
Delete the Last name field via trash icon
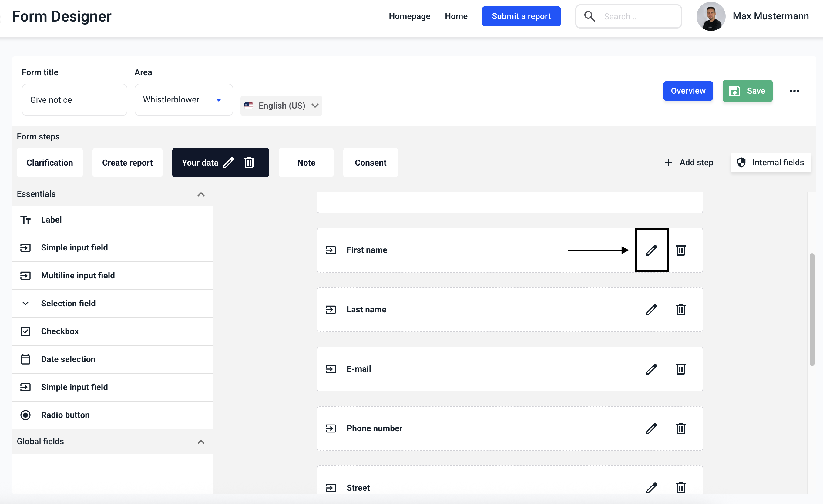[x=680, y=310]
